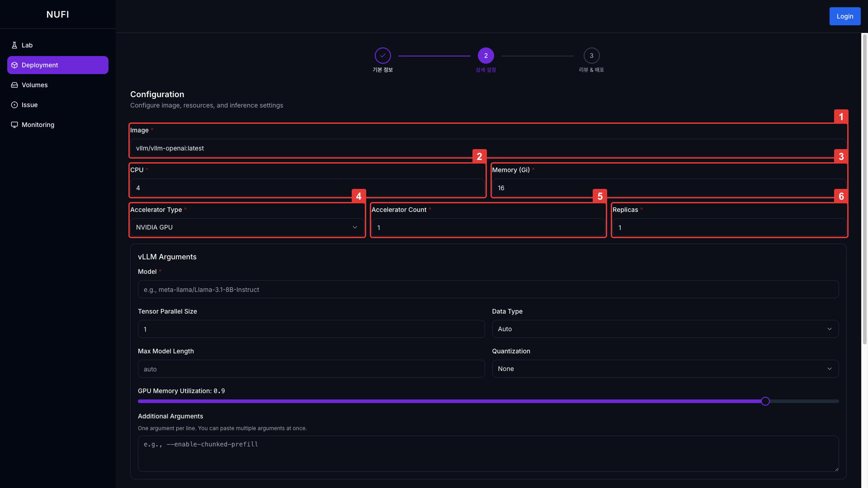The image size is (868, 488).
Task: Click the Issue circle icon
Action: (x=14, y=105)
